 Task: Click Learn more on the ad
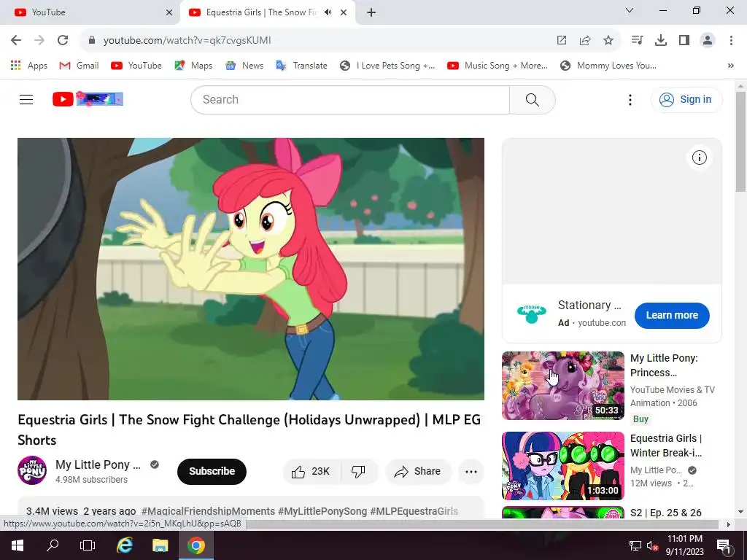[672, 315]
